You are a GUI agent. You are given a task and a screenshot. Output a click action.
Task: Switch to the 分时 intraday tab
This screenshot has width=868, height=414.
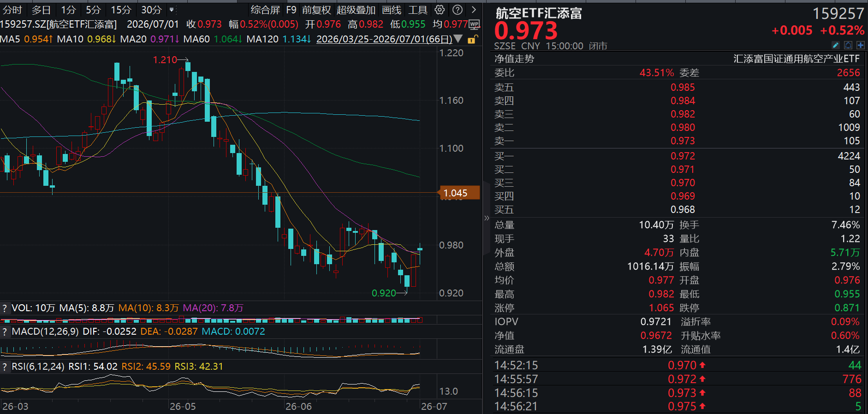pyautogui.click(x=12, y=10)
